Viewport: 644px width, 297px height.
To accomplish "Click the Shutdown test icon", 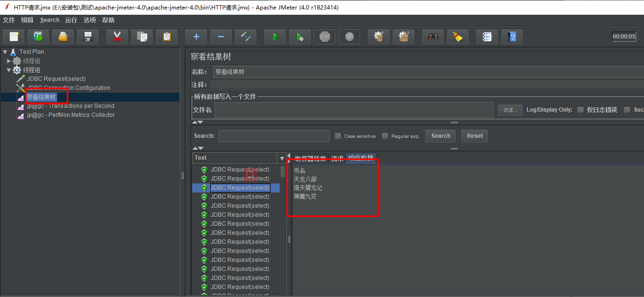I will coord(349,37).
